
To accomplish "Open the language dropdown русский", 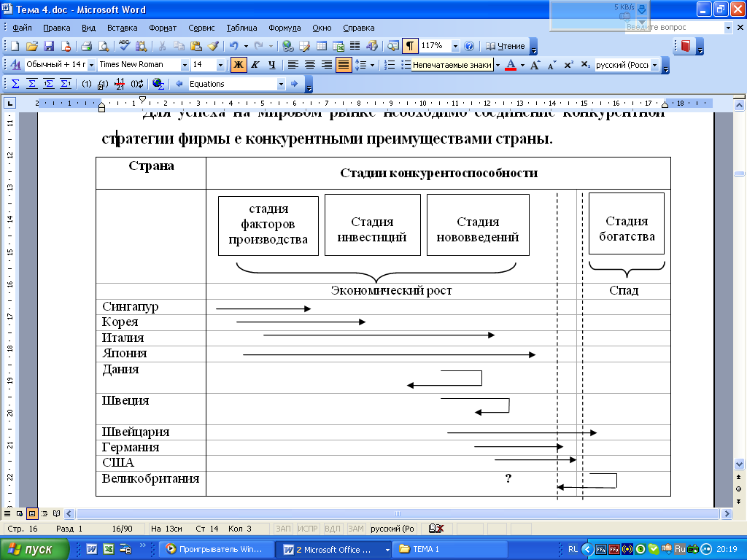I will [654, 65].
